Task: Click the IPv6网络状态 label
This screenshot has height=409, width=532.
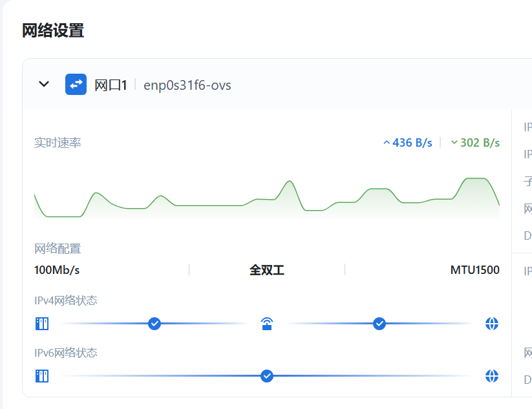Action: pyautogui.click(x=66, y=353)
